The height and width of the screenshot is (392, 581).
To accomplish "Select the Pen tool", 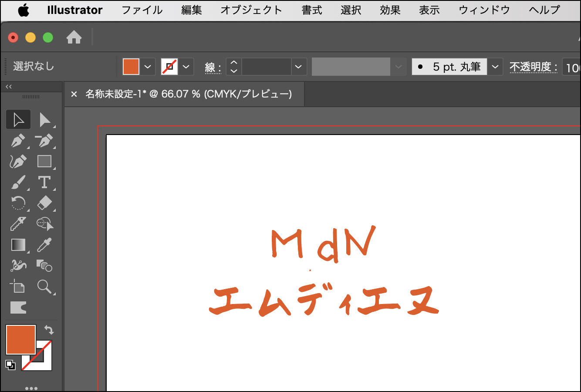I will (18, 141).
